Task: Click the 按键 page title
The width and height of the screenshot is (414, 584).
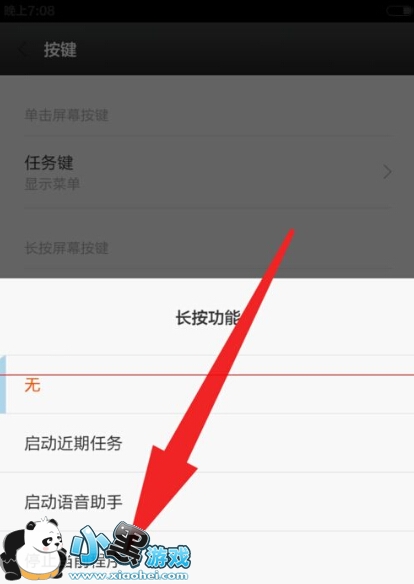Action: [x=60, y=50]
